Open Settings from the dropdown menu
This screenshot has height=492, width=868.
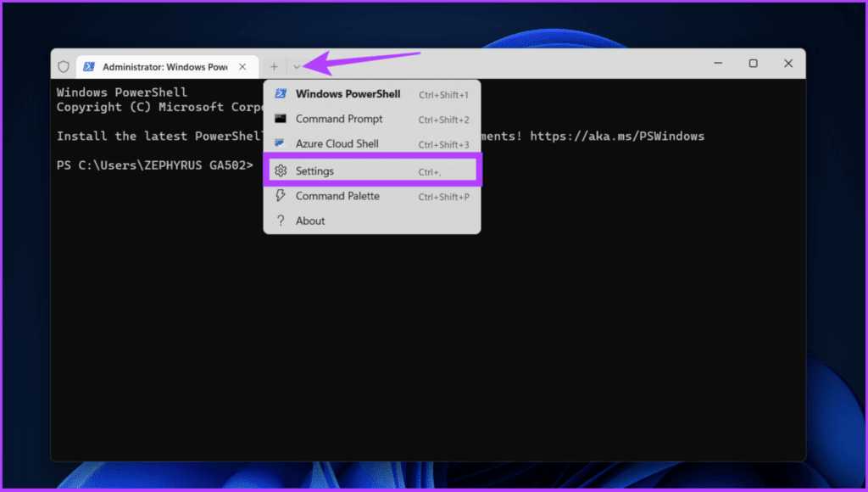[x=372, y=171]
